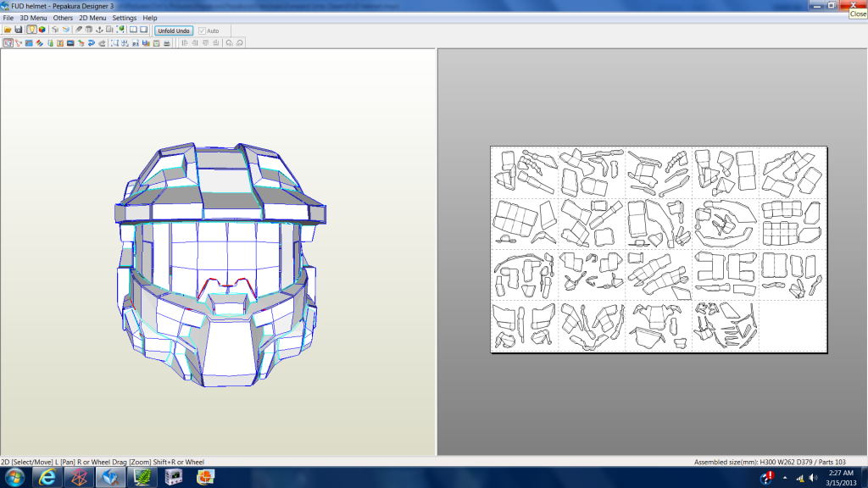The height and width of the screenshot is (488, 868).
Task: Activate the Select/Move tool icon
Action: [x=8, y=42]
